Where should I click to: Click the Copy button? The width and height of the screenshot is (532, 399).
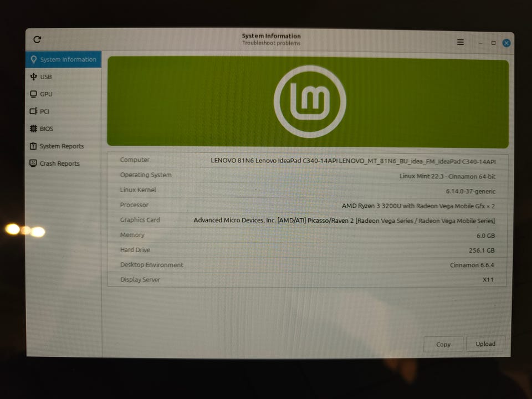(443, 344)
